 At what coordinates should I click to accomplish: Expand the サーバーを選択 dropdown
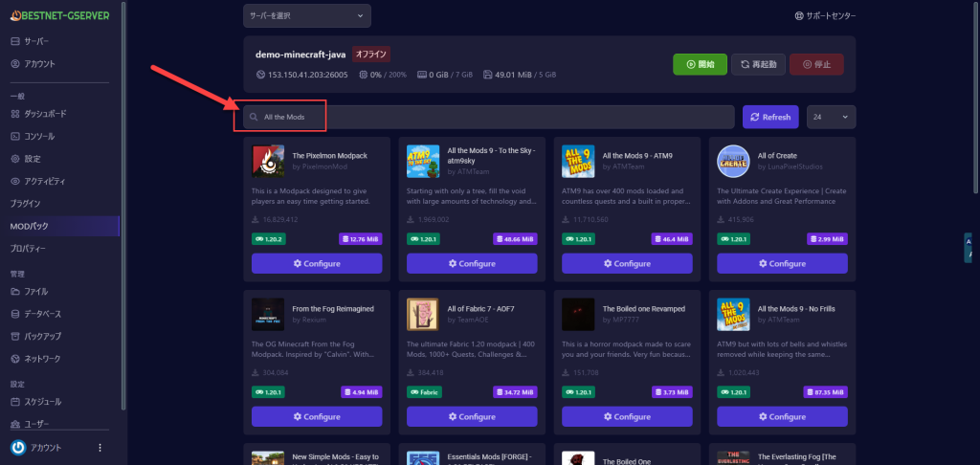click(307, 15)
